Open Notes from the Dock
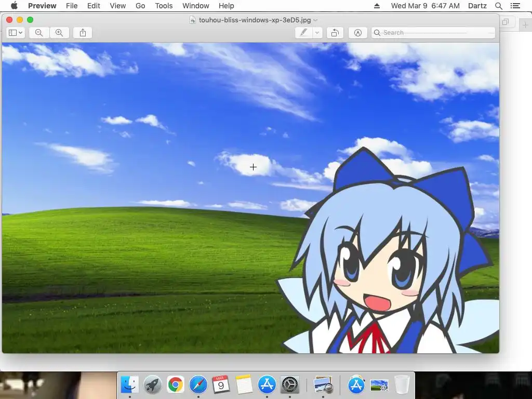The height and width of the screenshot is (399, 532). 244,384
